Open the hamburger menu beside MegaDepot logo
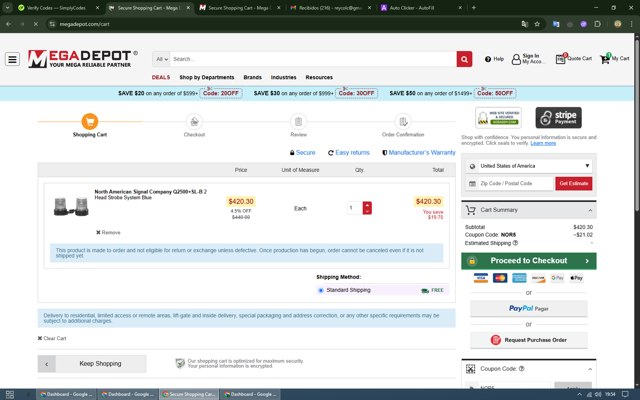The height and width of the screenshot is (400, 640). point(12,59)
